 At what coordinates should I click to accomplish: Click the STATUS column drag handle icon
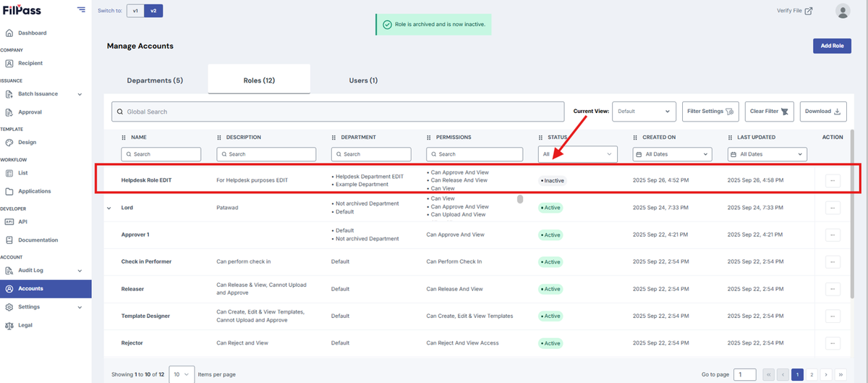[x=541, y=137]
